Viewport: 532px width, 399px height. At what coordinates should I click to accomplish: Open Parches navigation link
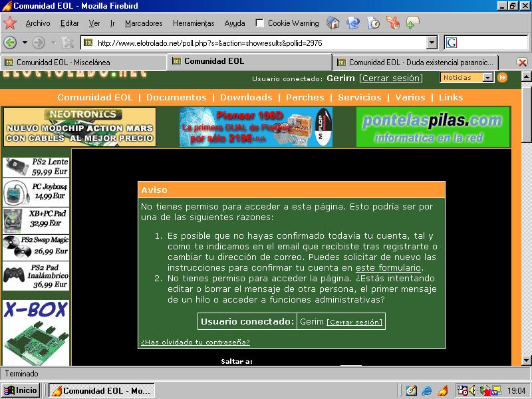pyautogui.click(x=305, y=97)
